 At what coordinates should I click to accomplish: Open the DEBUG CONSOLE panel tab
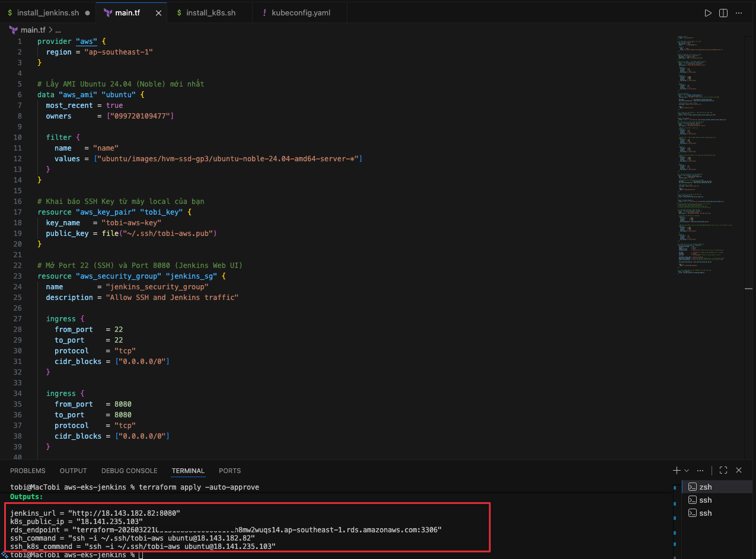(x=129, y=471)
